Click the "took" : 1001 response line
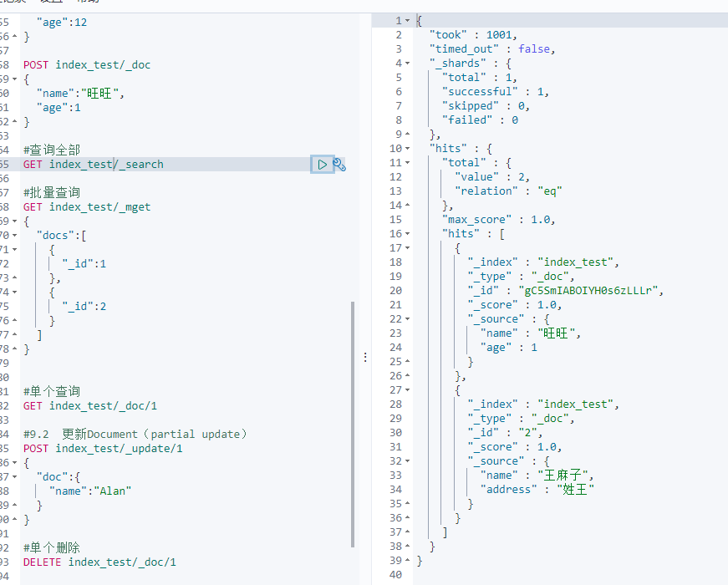The height and width of the screenshot is (585, 728). click(x=473, y=35)
